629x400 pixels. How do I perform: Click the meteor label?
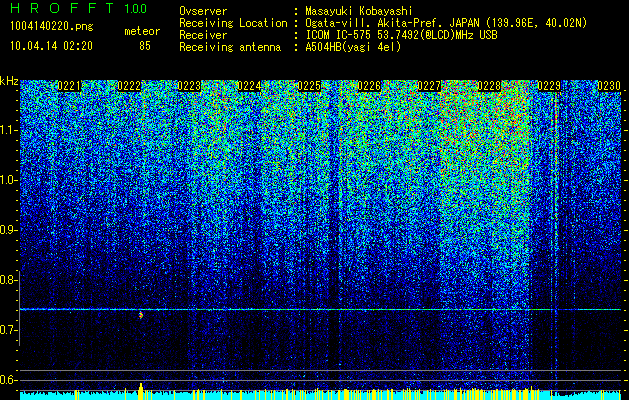coord(142,31)
